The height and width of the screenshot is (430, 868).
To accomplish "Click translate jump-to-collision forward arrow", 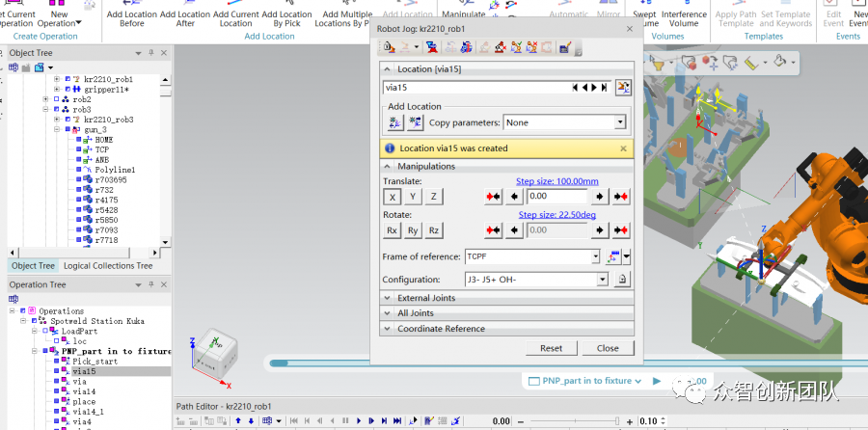I will coord(621,196).
